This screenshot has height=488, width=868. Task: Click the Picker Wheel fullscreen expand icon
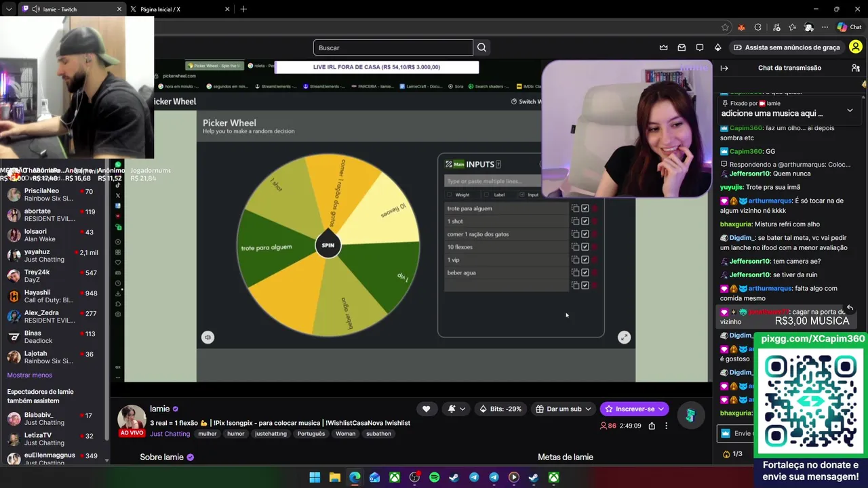click(x=624, y=337)
